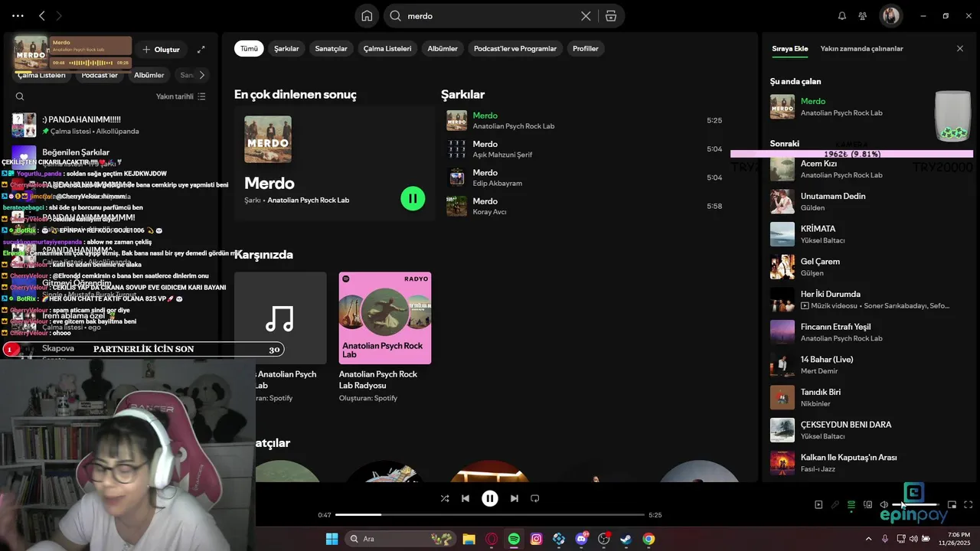This screenshot has height=551, width=980.
Task: Go back with the left arrow
Action: click(x=42, y=15)
